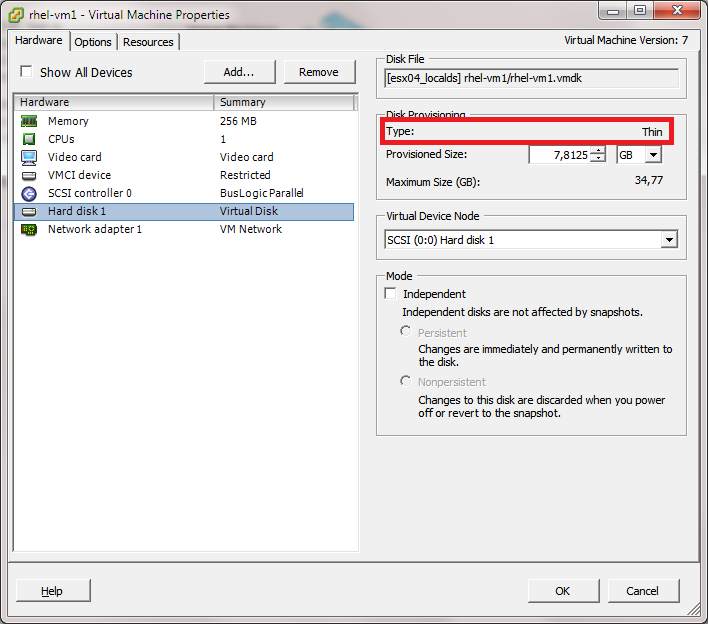Select the Video card monitor icon
708x624 pixels.
[29, 157]
